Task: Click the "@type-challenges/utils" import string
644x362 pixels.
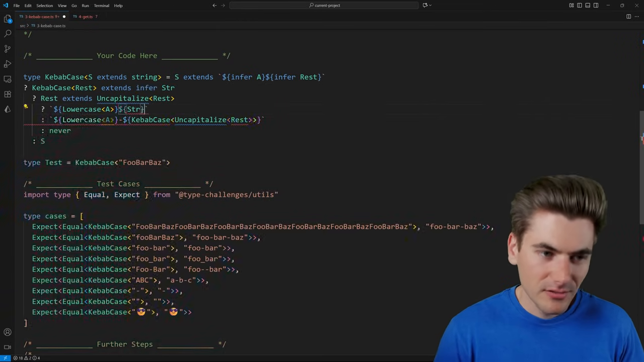Action: pos(226,195)
